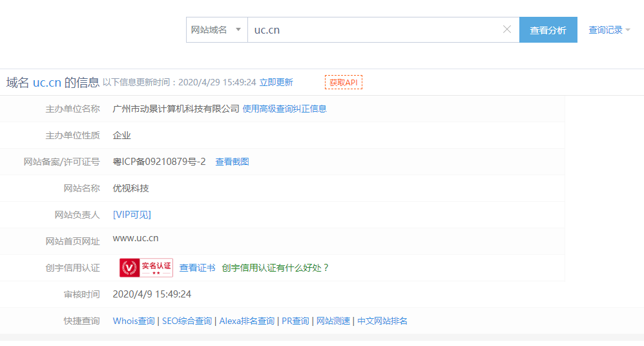The width and height of the screenshot is (644, 346).
Task: Select the site name 优视科技
Action: tap(130, 188)
